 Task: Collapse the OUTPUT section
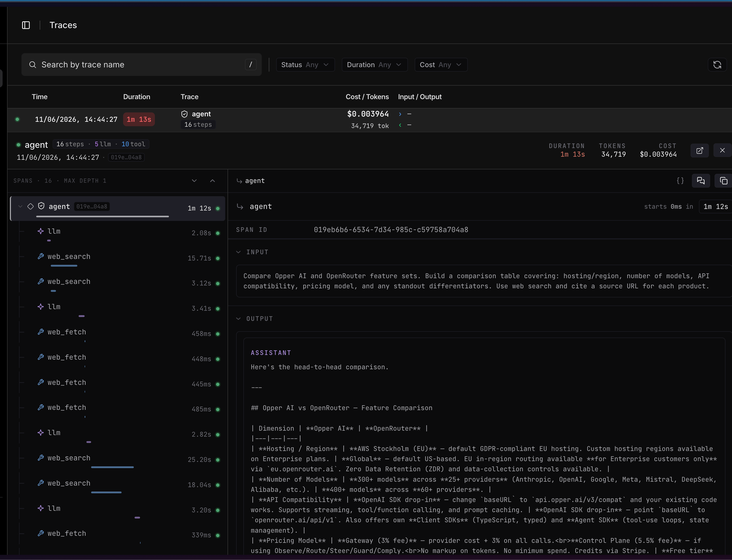238,319
